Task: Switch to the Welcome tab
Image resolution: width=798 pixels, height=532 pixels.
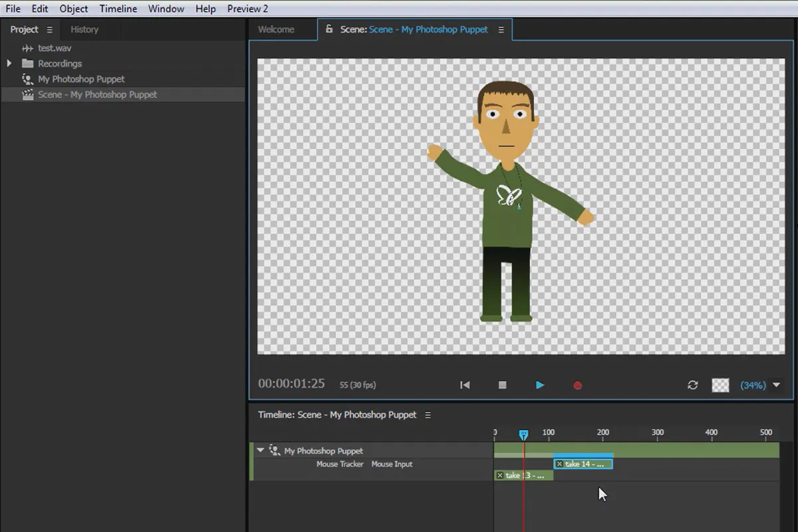Action: pyautogui.click(x=276, y=29)
